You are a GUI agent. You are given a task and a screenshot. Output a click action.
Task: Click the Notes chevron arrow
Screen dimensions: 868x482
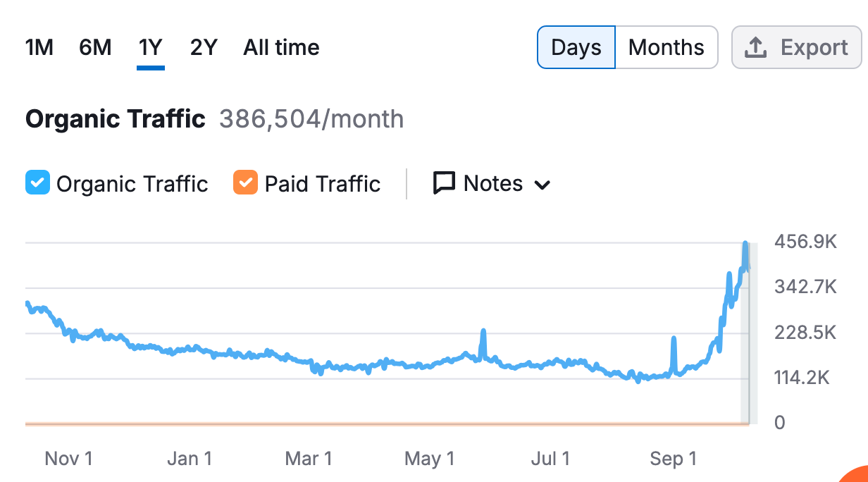542,185
